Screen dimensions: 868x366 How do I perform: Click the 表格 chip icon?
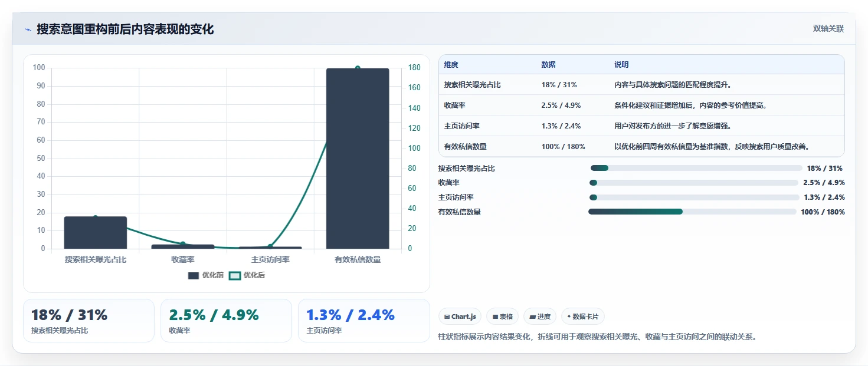point(496,317)
